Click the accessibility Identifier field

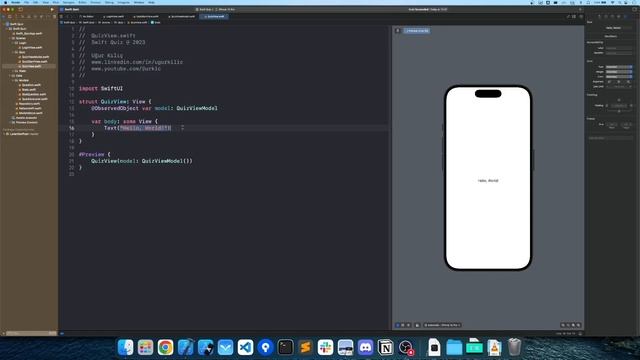pos(619,53)
